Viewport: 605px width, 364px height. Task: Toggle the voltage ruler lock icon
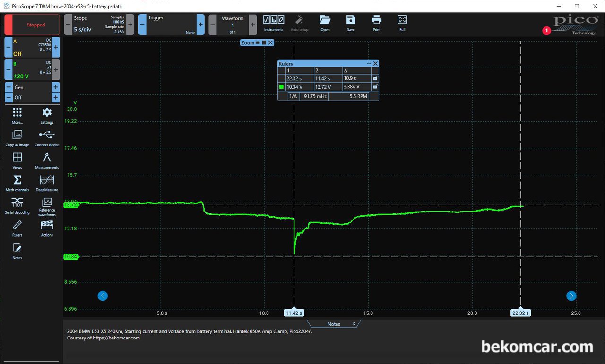point(375,87)
